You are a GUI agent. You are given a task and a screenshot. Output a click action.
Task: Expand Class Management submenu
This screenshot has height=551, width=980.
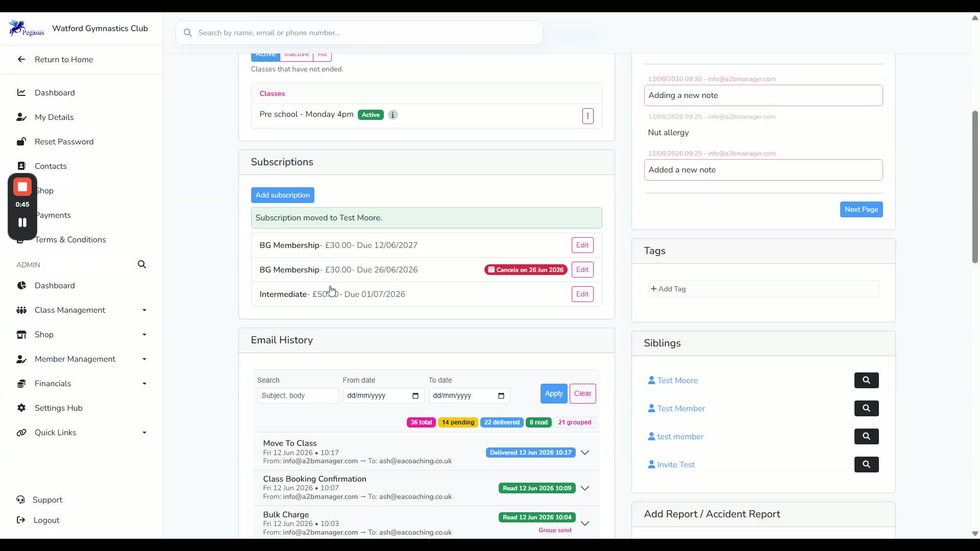[144, 310]
